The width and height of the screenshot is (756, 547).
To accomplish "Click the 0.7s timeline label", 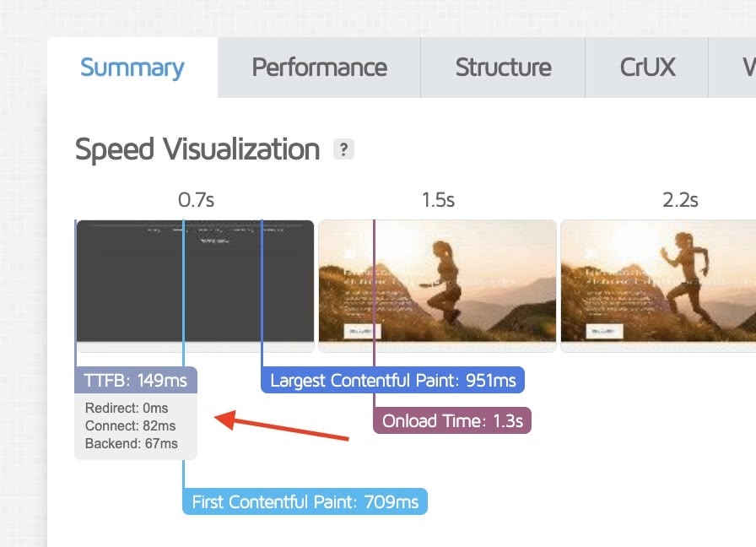I will [x=196, y=200].
